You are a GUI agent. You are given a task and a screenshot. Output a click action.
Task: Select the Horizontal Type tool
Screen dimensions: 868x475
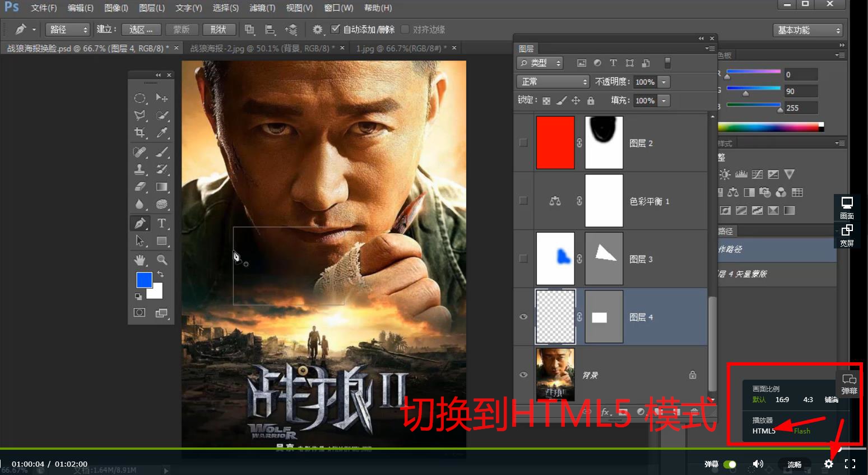click(162, 223)
